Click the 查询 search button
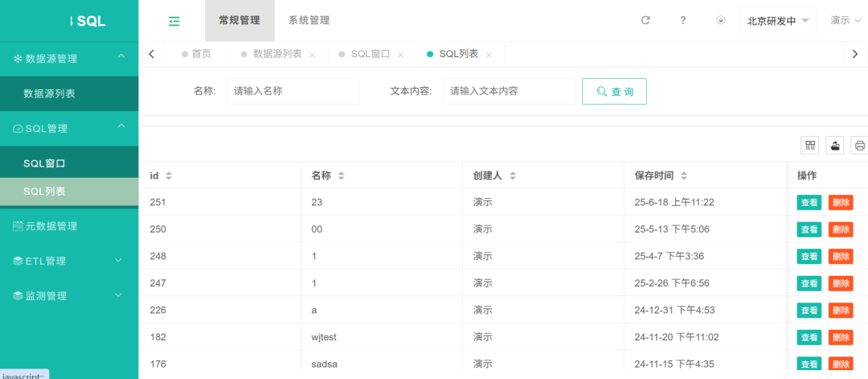The image size is (868, 379). 615,92
